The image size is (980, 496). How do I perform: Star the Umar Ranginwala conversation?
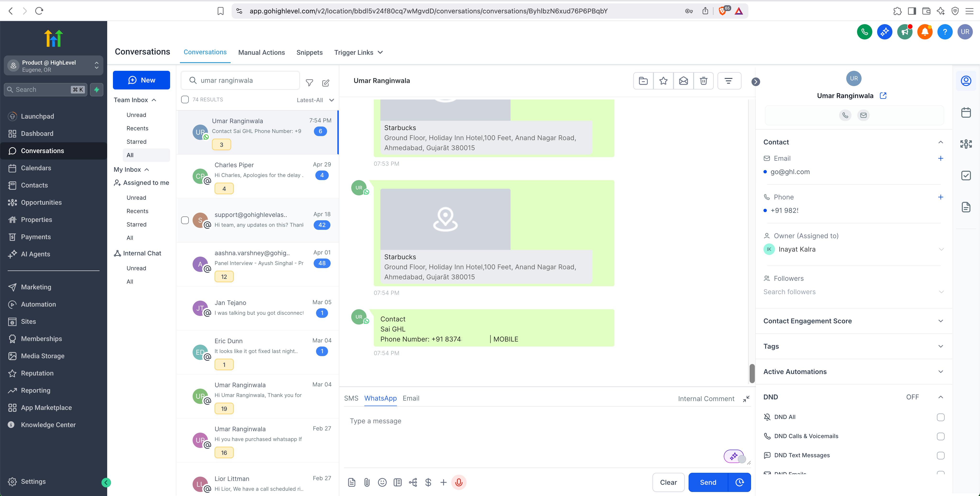tap(663, 81)
